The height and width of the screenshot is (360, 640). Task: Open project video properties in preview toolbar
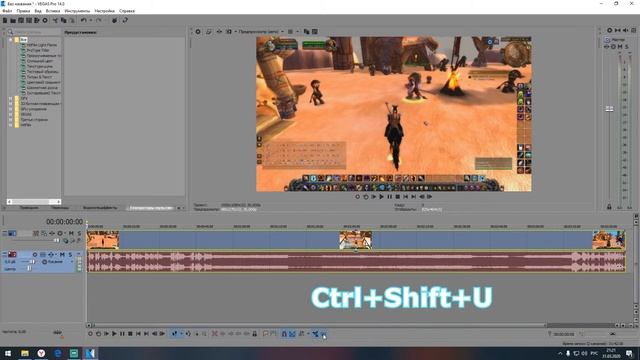(198, 31)
